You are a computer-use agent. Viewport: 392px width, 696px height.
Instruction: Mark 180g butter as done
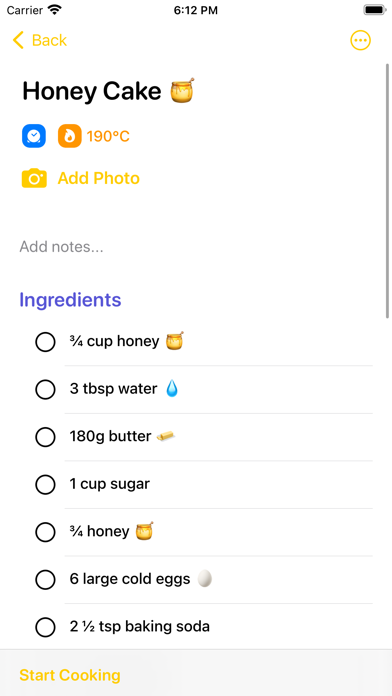(x=45, y=437)
